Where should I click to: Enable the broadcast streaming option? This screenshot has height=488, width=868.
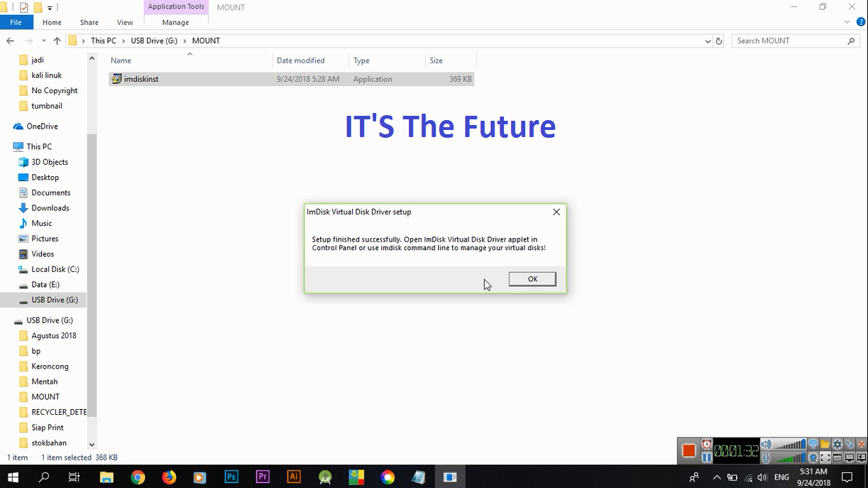tap(813, 444)
